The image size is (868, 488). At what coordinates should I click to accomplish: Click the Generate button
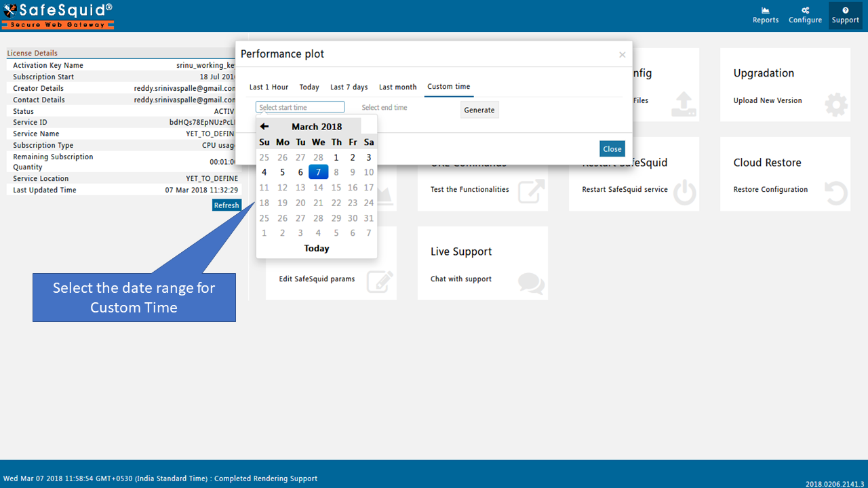point(479,110)
